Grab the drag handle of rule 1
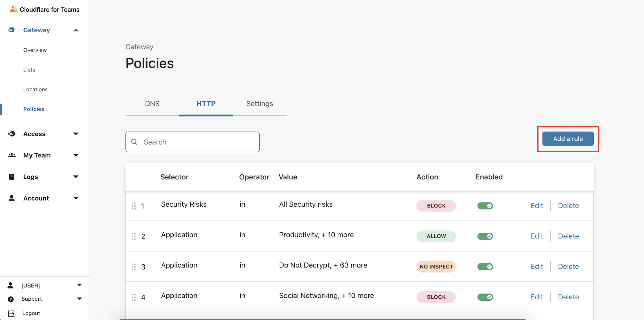 (x=134, y=206)
